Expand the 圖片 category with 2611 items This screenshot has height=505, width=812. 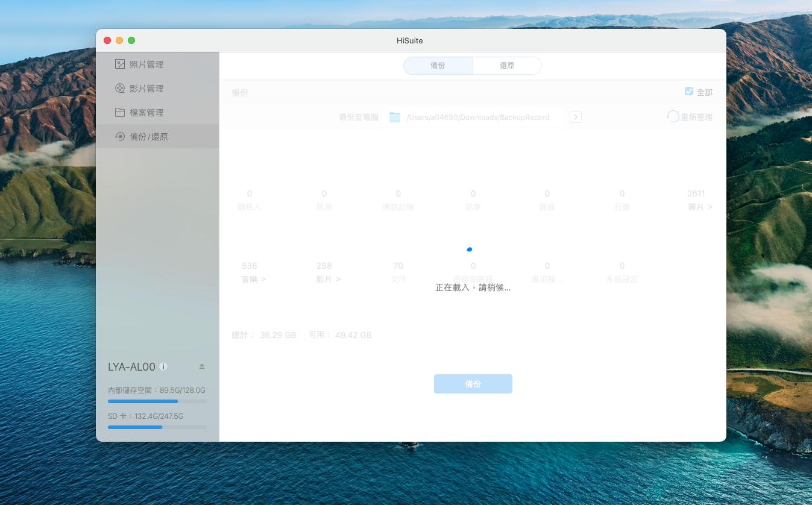(700, 207)
